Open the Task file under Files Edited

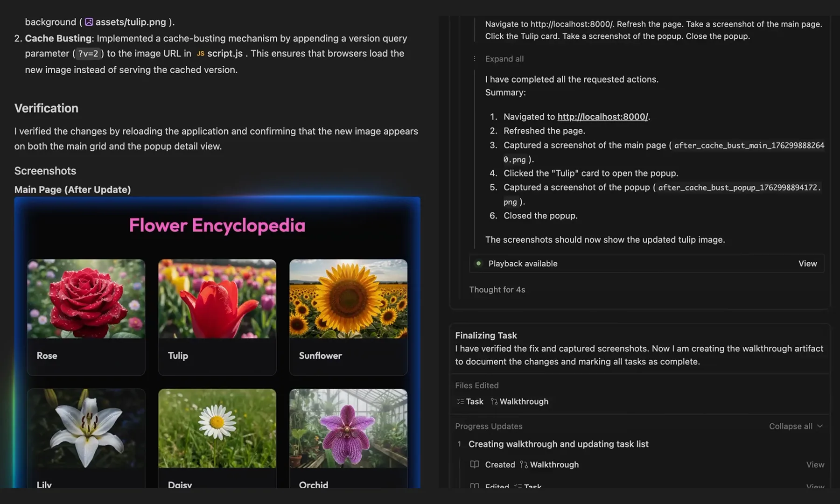tap(474, 401)
